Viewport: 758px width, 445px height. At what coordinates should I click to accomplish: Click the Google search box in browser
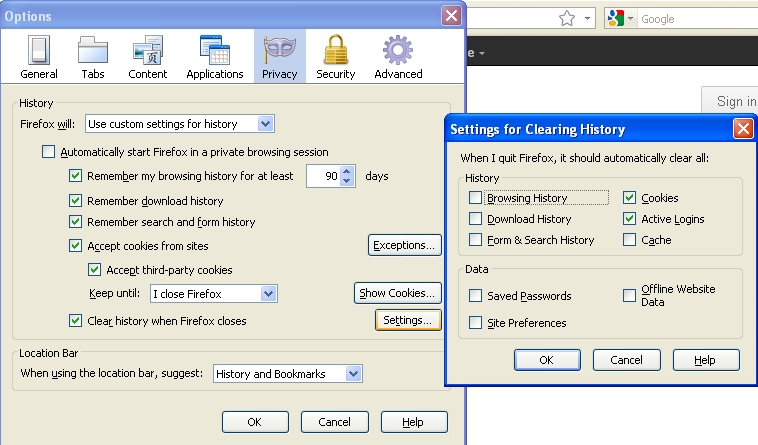(x=697, y=19)
